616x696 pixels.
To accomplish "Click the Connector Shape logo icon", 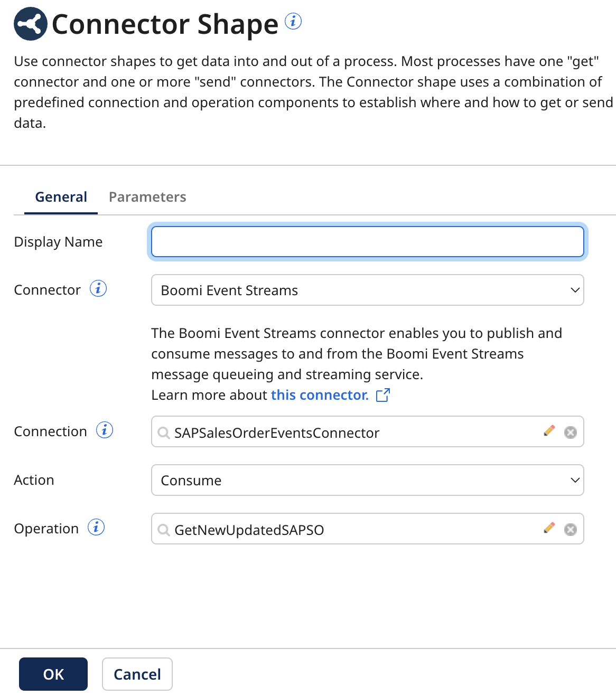I will [29, 23].
